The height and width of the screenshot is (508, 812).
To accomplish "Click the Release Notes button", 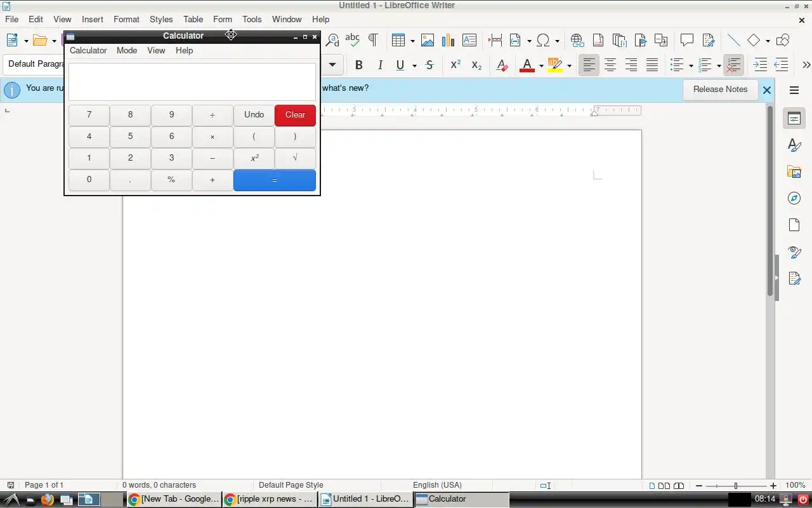I will click(720, 90).
